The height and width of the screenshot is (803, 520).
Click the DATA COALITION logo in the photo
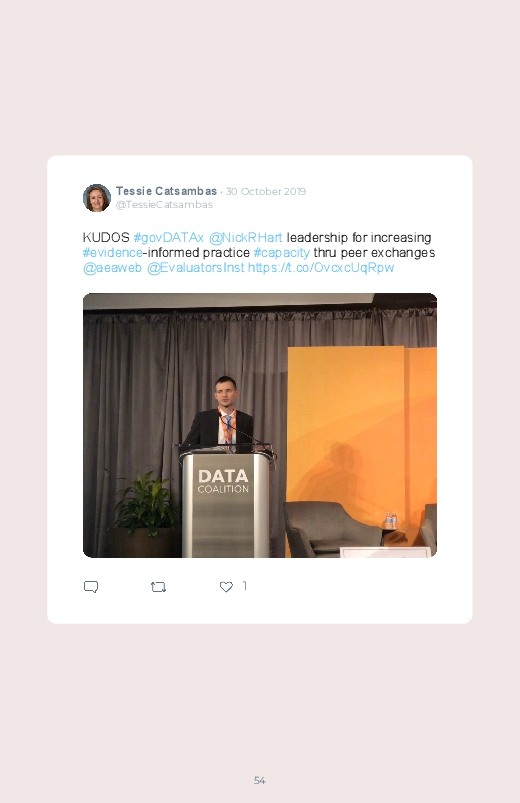pyautogui.click(x=223, y=481)
